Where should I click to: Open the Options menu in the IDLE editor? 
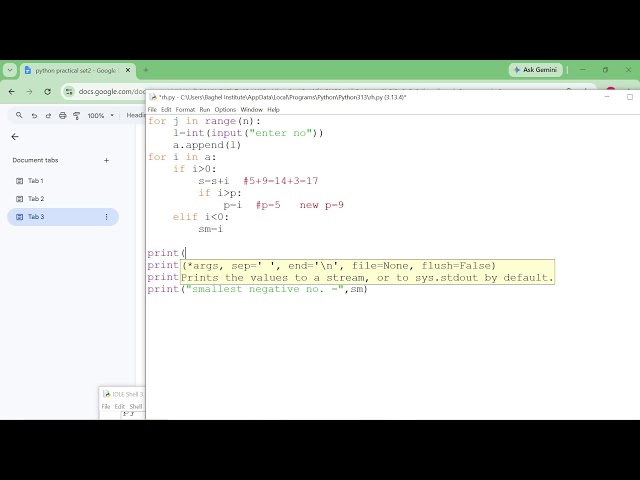225,109
